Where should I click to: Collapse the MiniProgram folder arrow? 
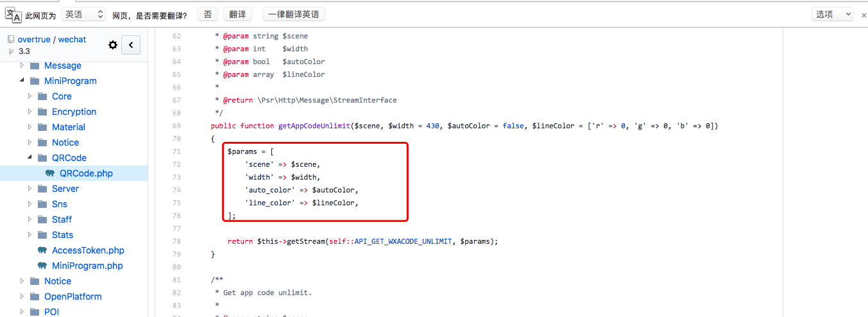click(22, 81)
